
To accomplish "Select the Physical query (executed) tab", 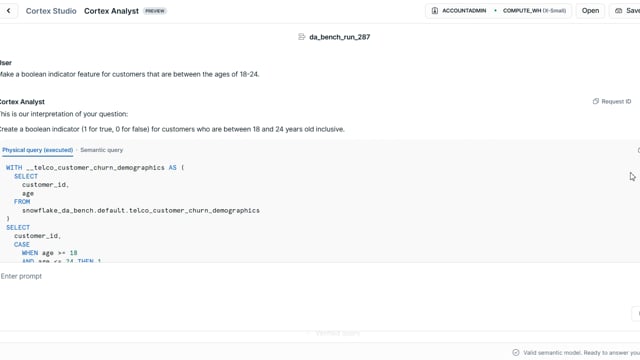I will click(38, 150).
